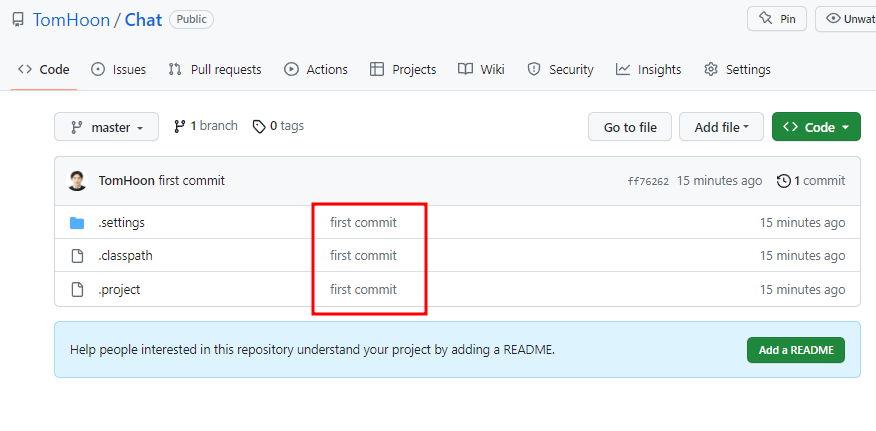Click the .project file icon
876x431 pixels.
pos(77,290)
